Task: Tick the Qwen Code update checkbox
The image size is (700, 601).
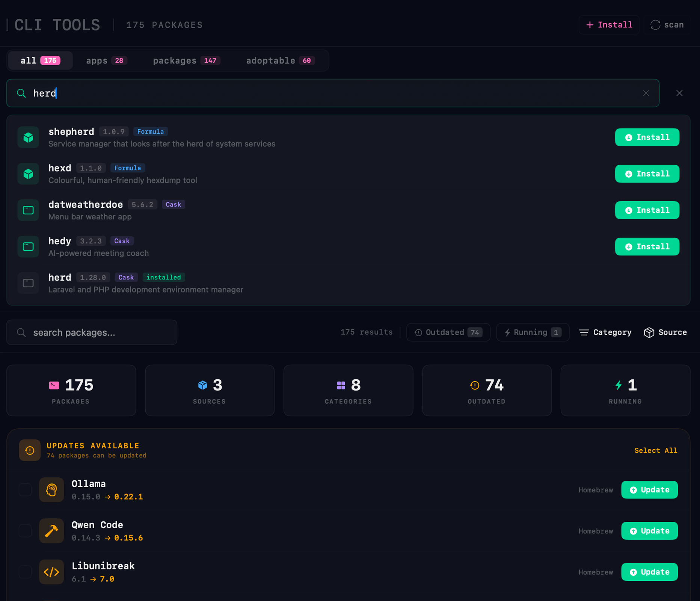Action: pyautogui.click(x=25, y=531)
